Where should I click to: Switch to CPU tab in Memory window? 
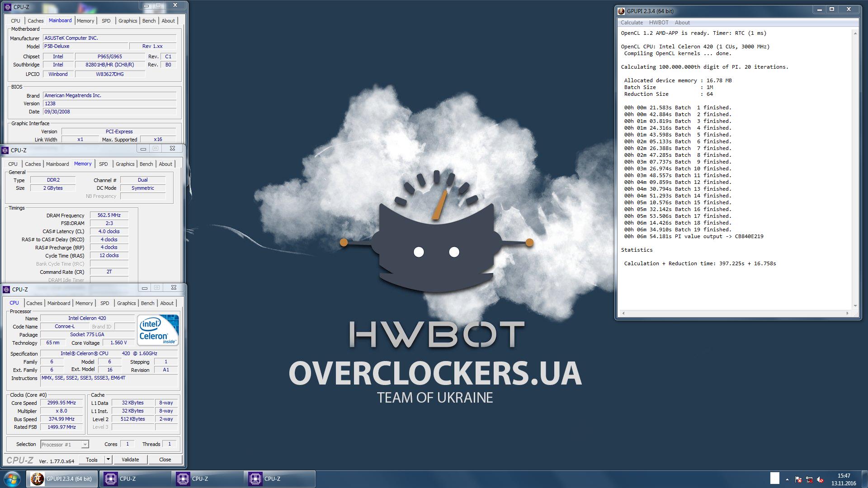[x=13, y=164]
